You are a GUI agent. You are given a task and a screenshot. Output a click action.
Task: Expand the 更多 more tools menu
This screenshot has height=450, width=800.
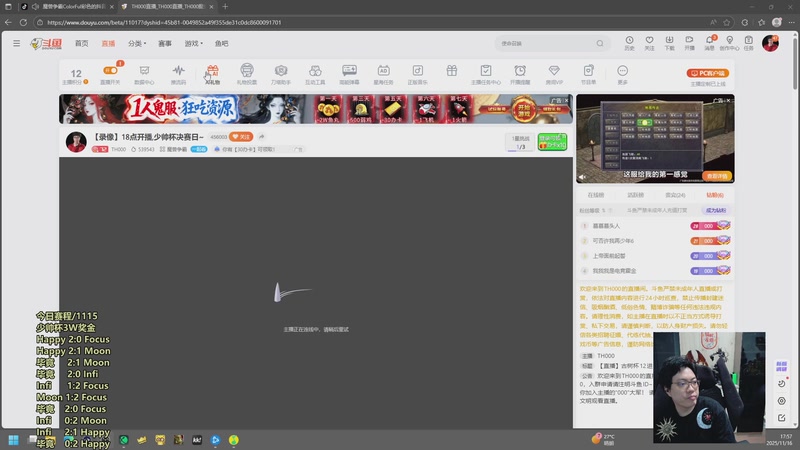pyautogui.click(x=622, y=74)
